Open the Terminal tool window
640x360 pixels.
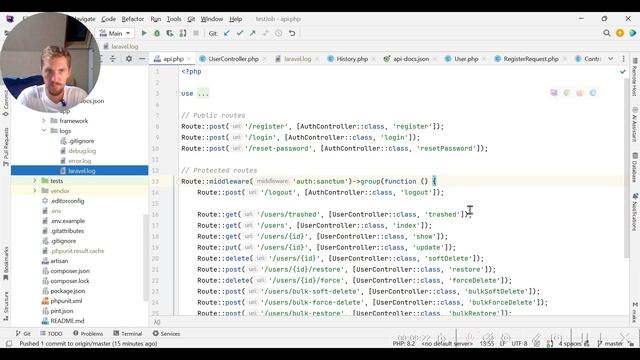point(128,333)
